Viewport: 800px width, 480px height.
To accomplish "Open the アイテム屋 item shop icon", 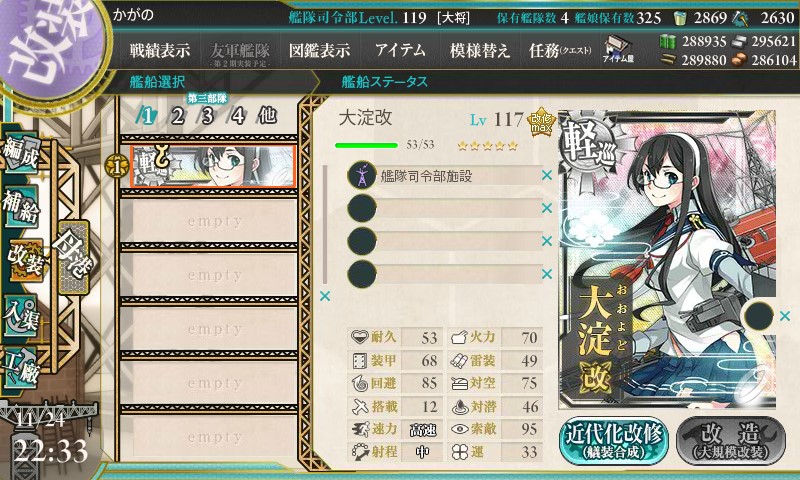I will (x=618, y=49).
